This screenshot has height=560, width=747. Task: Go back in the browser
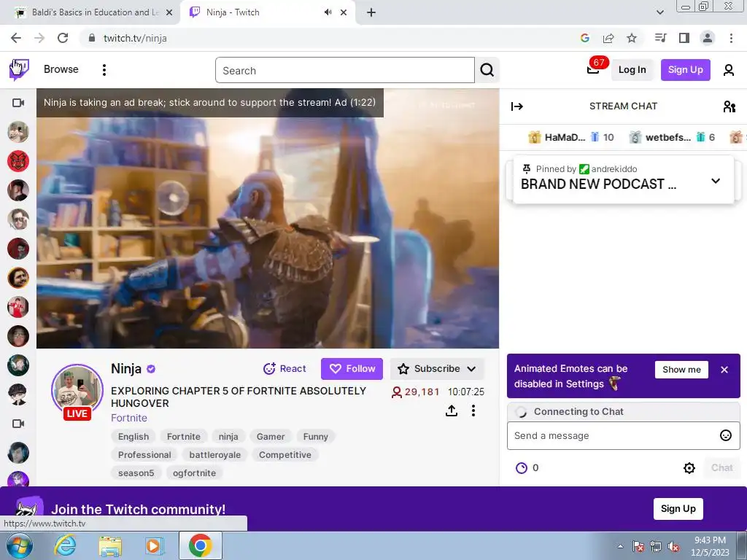click(x=16, y=38)
